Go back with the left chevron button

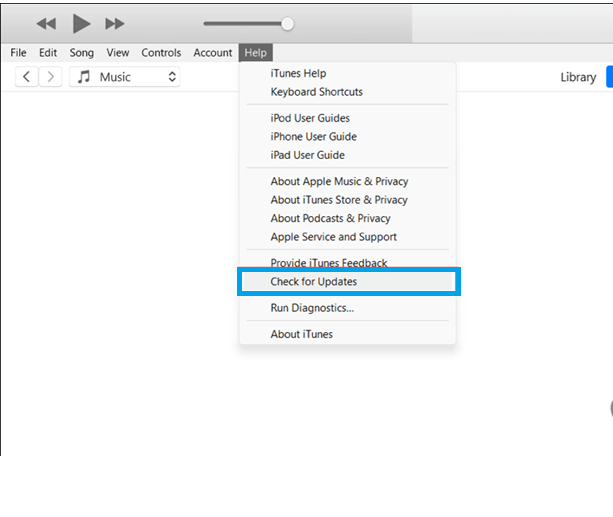(x=26, y=77)
